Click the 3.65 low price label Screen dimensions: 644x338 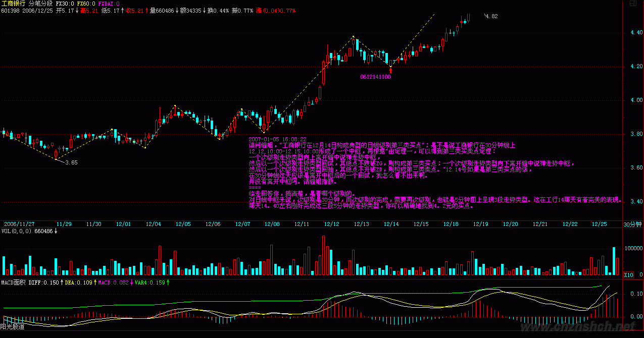pyautogui.click(x=71, y=162)
